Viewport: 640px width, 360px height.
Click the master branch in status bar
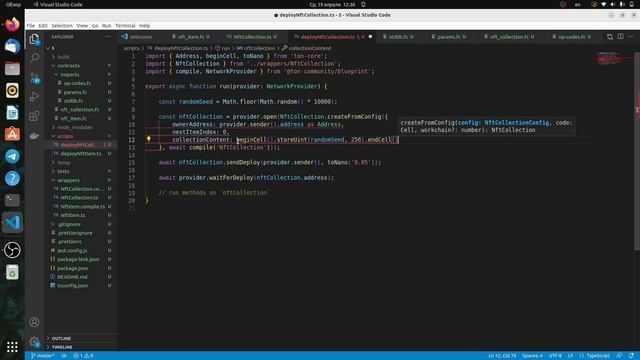[42, 356]
